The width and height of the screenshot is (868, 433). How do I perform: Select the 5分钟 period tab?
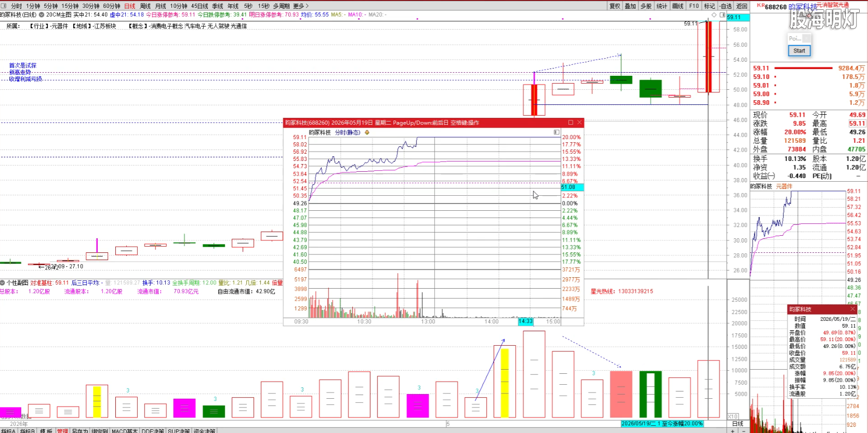coord(51,6)
